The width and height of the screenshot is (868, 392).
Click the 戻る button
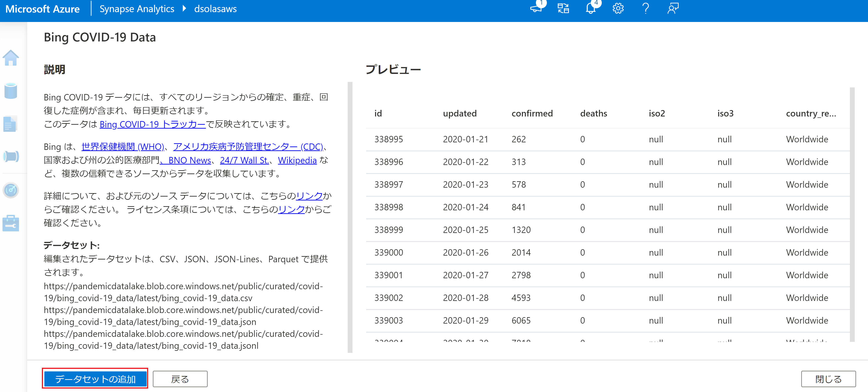click(180, 379)
